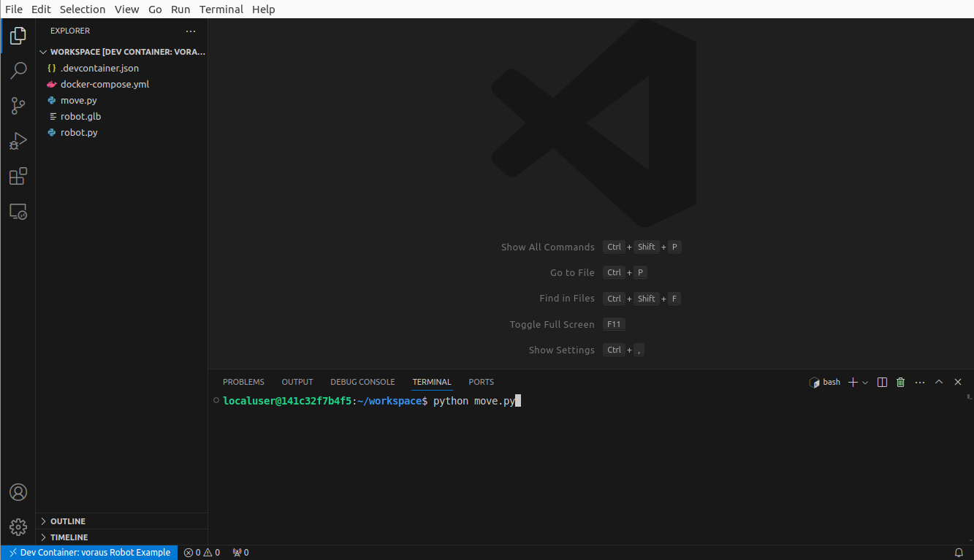Click the F11 key label
Screen dimensions: 974x560
point(614,324)
